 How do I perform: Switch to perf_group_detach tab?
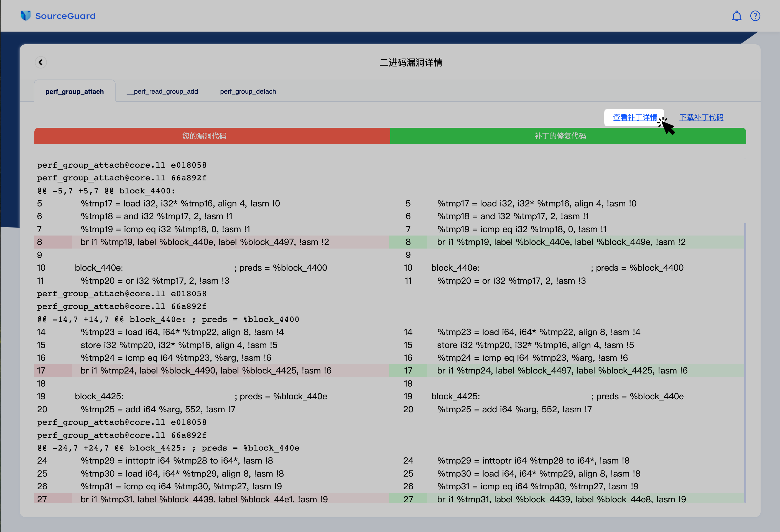[248, 91]
